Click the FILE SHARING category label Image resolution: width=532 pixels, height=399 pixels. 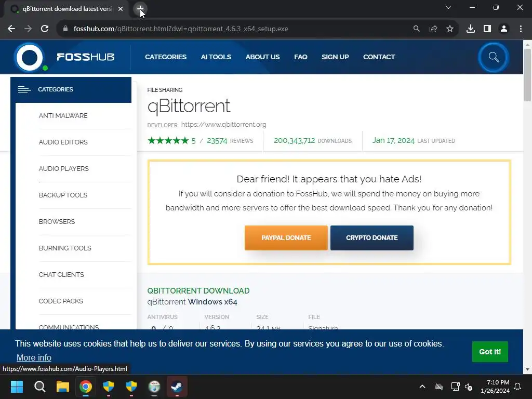point(165,90)
